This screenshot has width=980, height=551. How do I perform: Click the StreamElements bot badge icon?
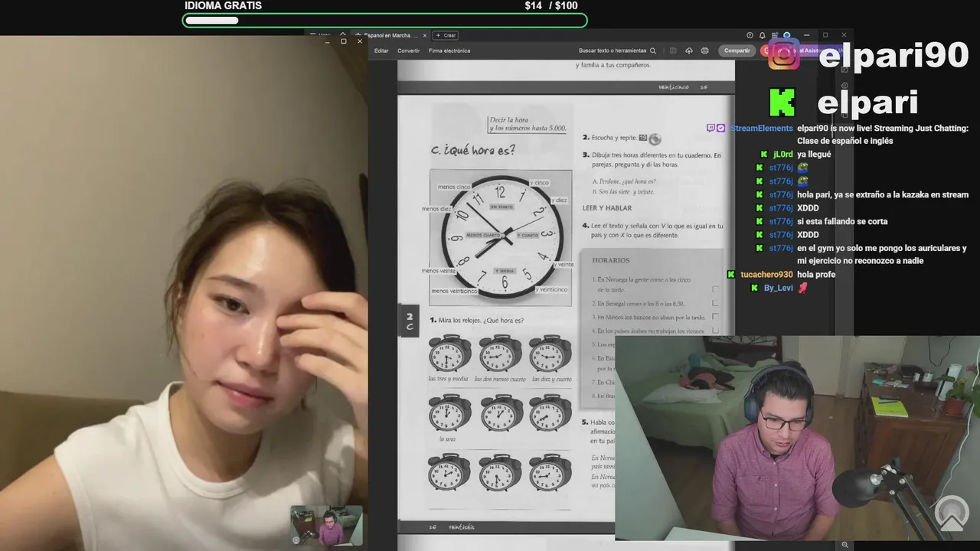[x=720, y=128]
